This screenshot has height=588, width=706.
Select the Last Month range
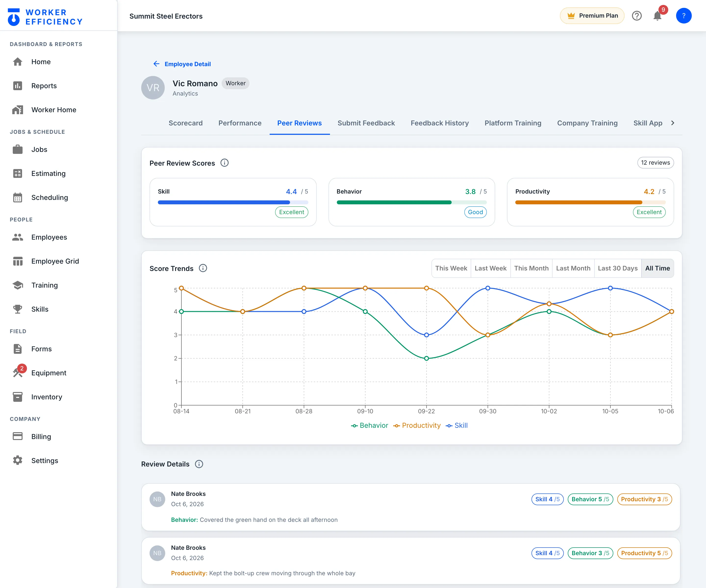coord(573,268)
